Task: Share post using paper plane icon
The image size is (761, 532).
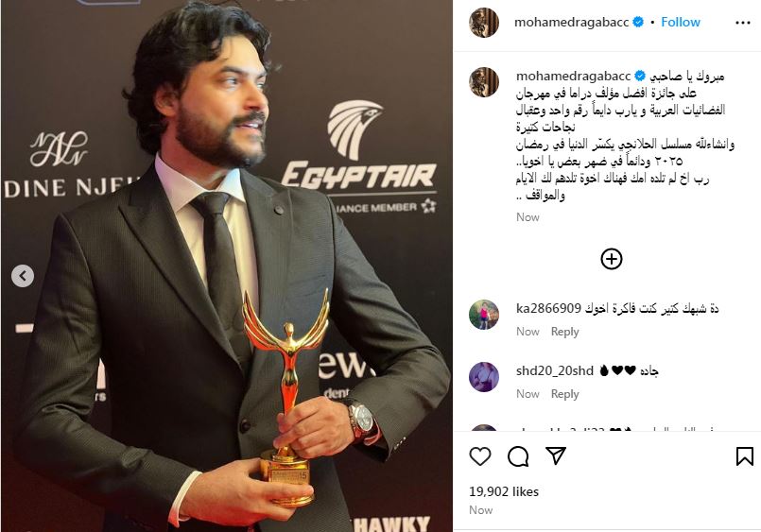Action: (x=556, y=455)
